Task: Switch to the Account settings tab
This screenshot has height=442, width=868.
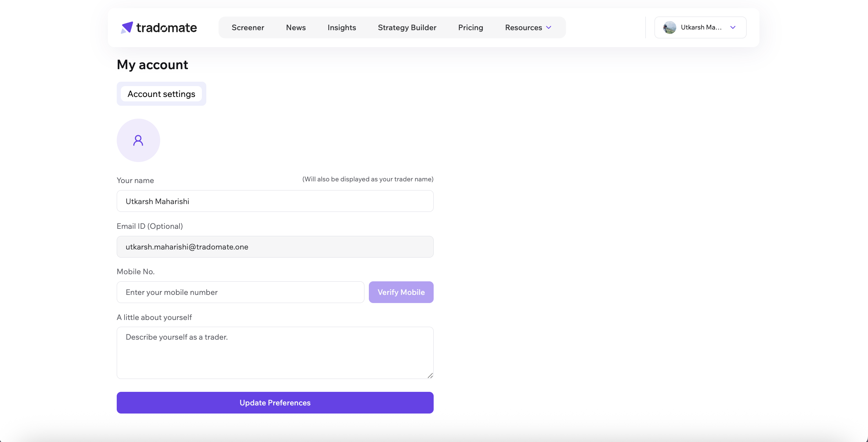Action: 161,94
